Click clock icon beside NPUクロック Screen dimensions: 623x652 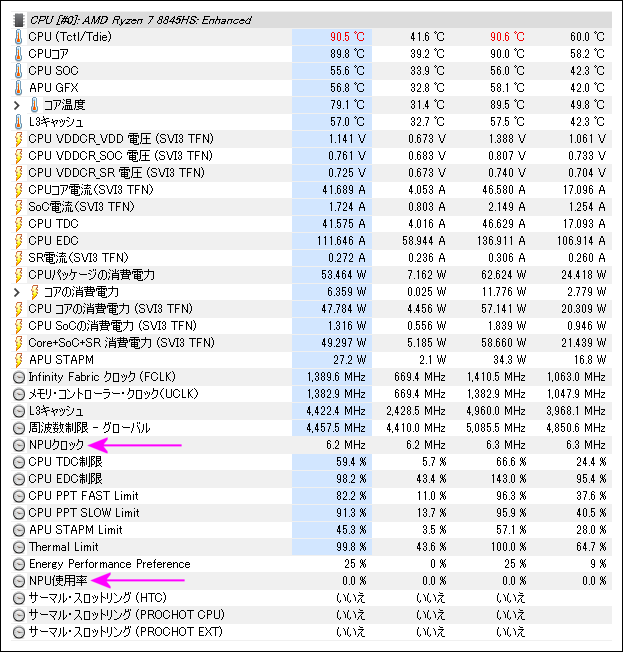point(19,445)
